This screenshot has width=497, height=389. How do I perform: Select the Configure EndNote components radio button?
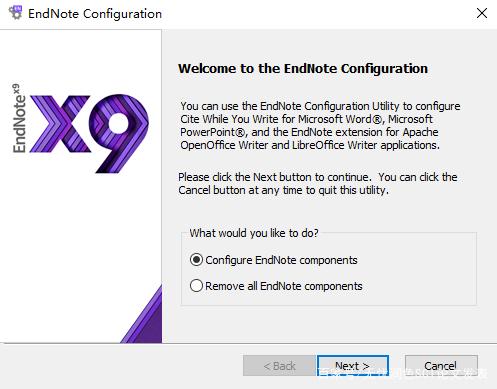pos(196,260)
